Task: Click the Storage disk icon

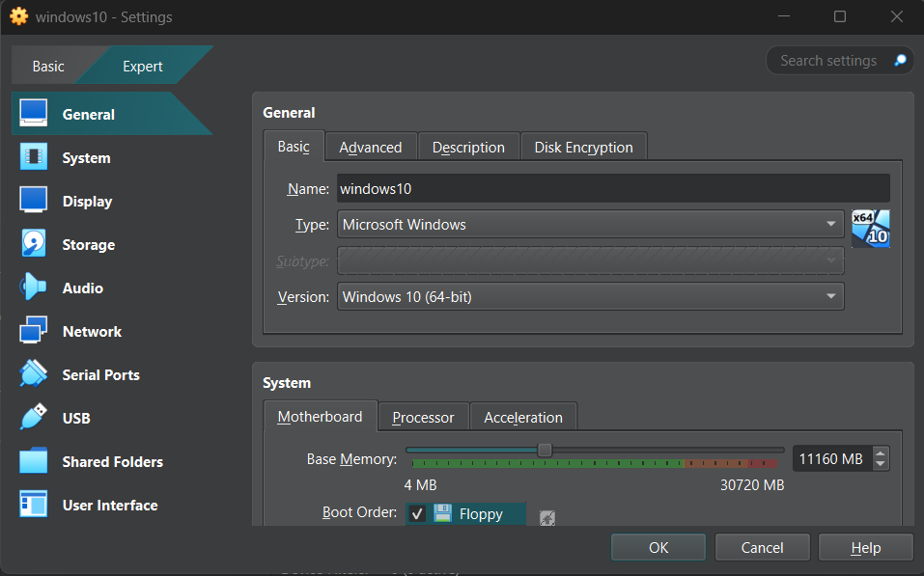Action: pos(33,244)
